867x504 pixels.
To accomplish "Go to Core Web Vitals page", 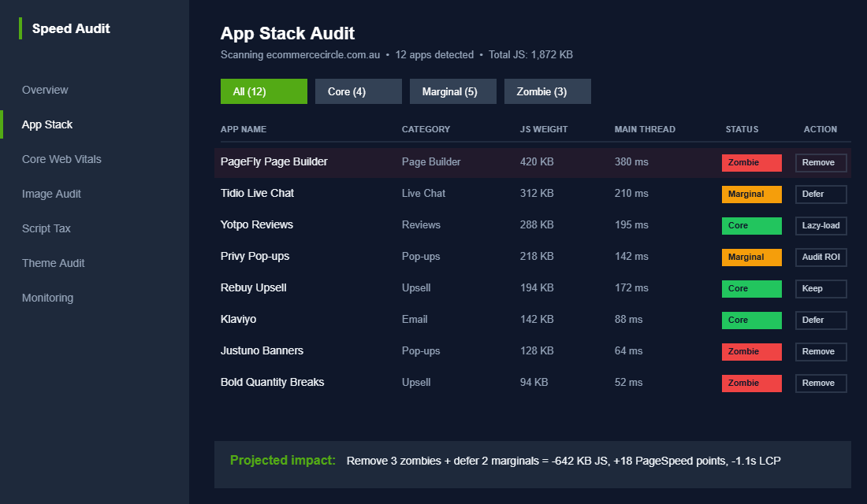I will tap(61, 159).
